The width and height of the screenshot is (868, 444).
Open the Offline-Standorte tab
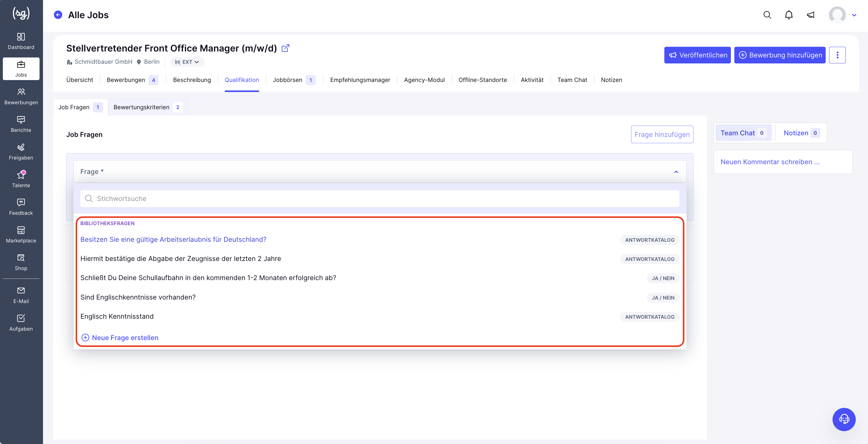click(483, 80)
